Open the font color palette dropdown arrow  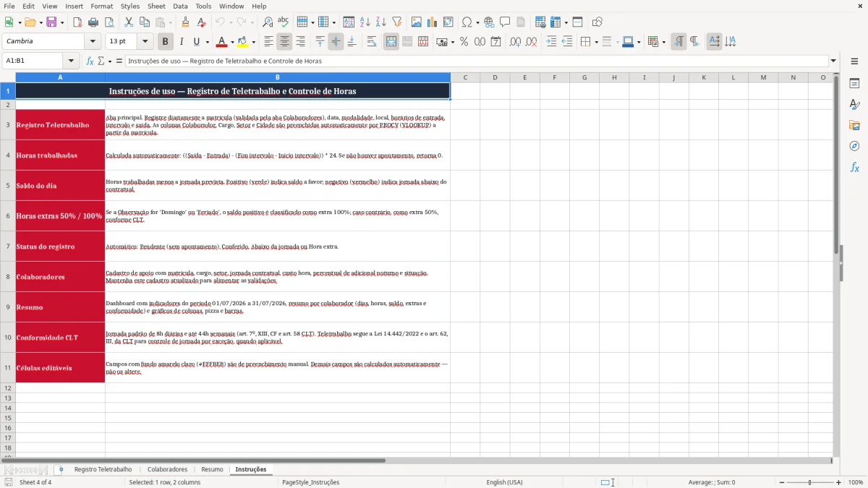pyautogui.click(x=233, y=42)
